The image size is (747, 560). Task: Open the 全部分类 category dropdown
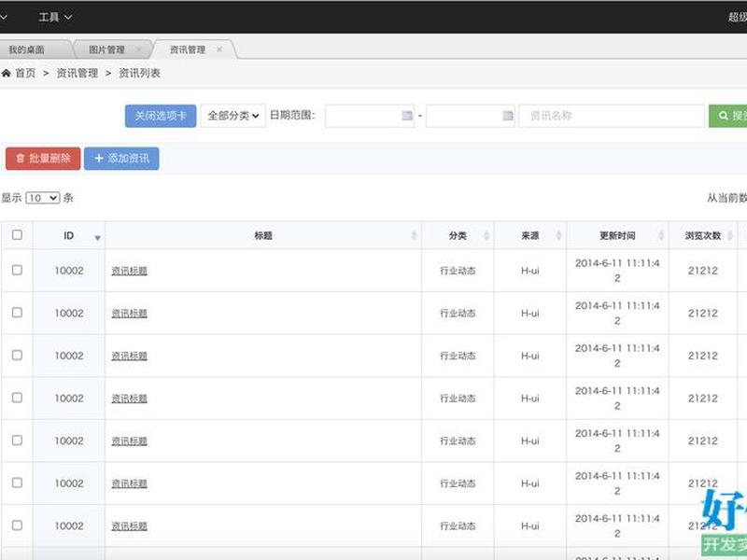click(x=233, y=116)
